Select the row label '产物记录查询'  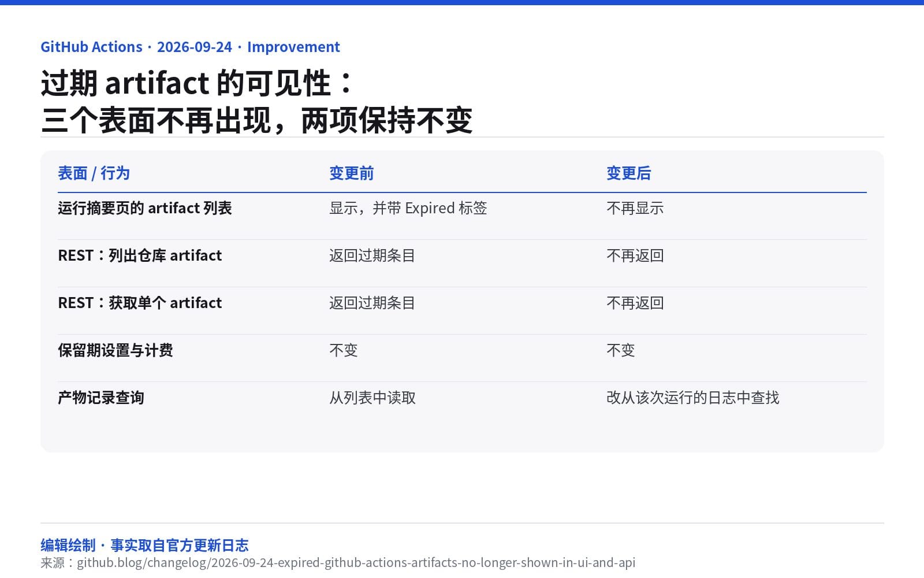tap(101, 398)
